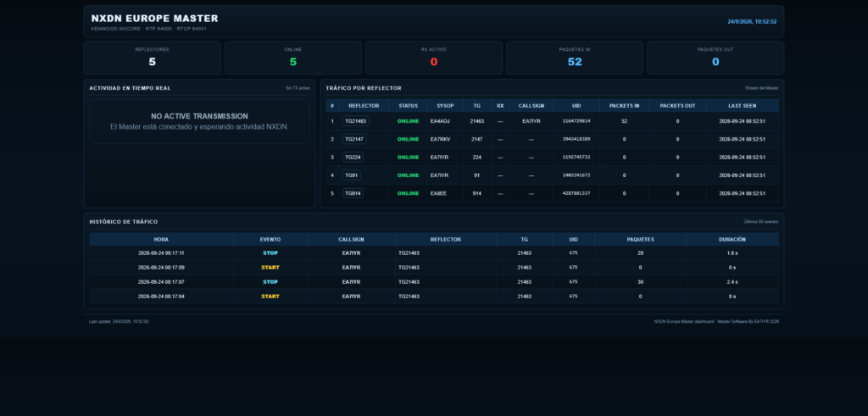
Task: Click the No Active Transmission panel
Action: coord(199,122)
